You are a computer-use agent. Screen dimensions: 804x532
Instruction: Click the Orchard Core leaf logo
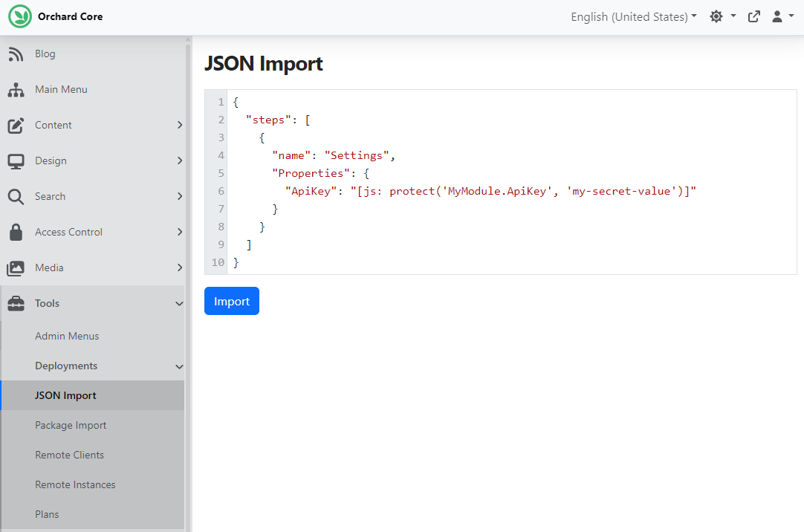[x=20, y=16]
